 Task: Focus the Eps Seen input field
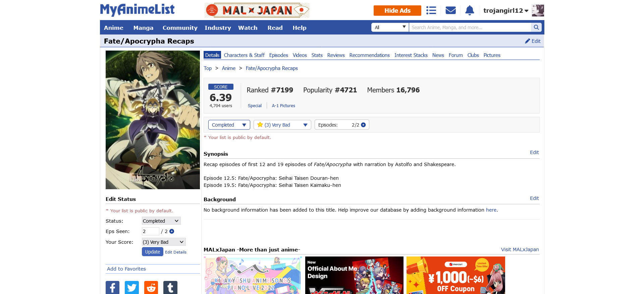tap(151, 231)
